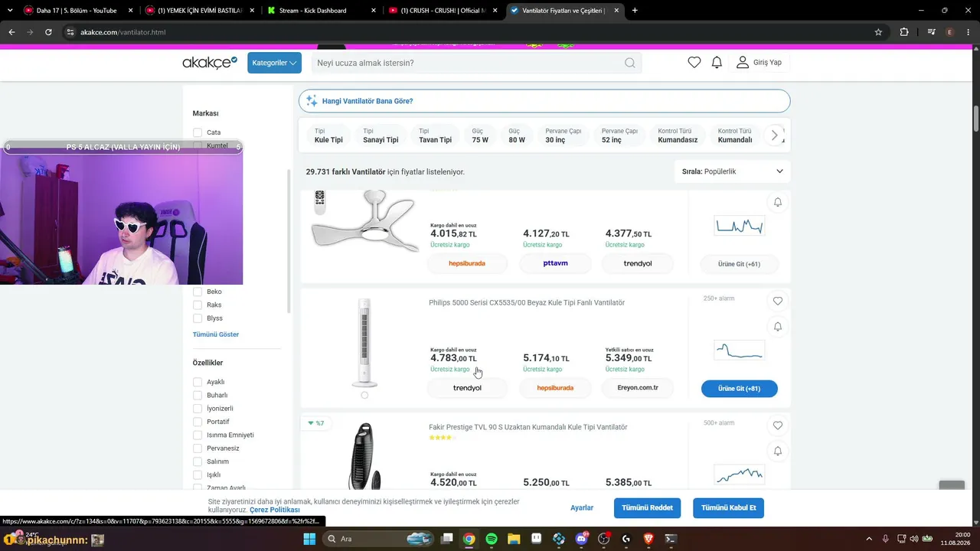Click Ürüne Git (+81) for Philips fan
Image resolution: width=980 pixels, height=551 pixels.
click(740, 389)
